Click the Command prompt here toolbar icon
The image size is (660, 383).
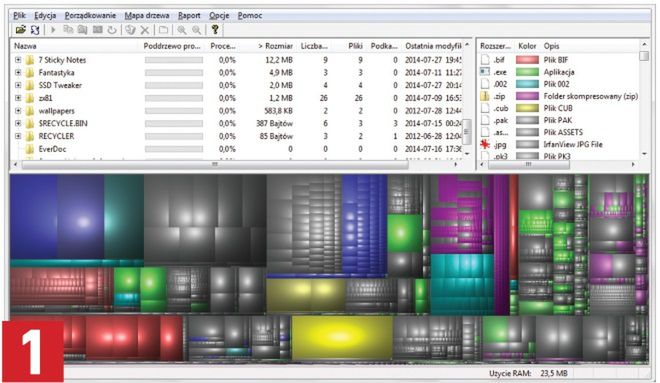click(x=98, y=30)
